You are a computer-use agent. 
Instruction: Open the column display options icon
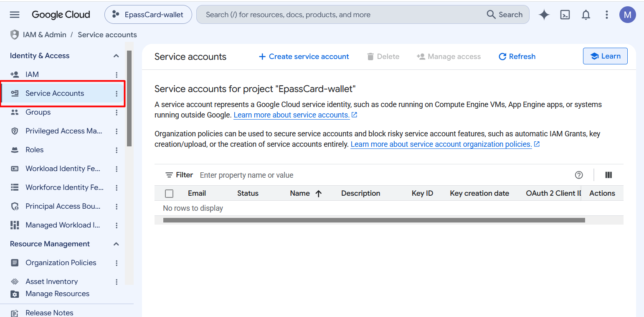click(x=609, y=175)
